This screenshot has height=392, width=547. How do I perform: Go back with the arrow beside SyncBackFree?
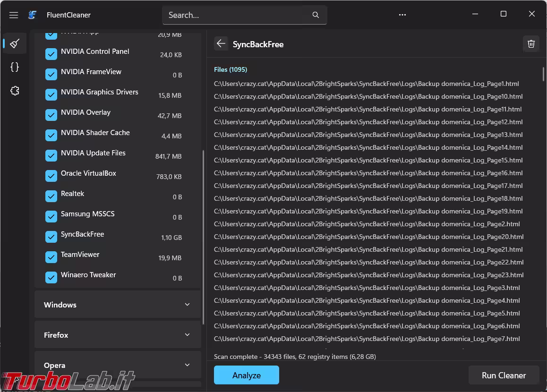coord(221,43)
